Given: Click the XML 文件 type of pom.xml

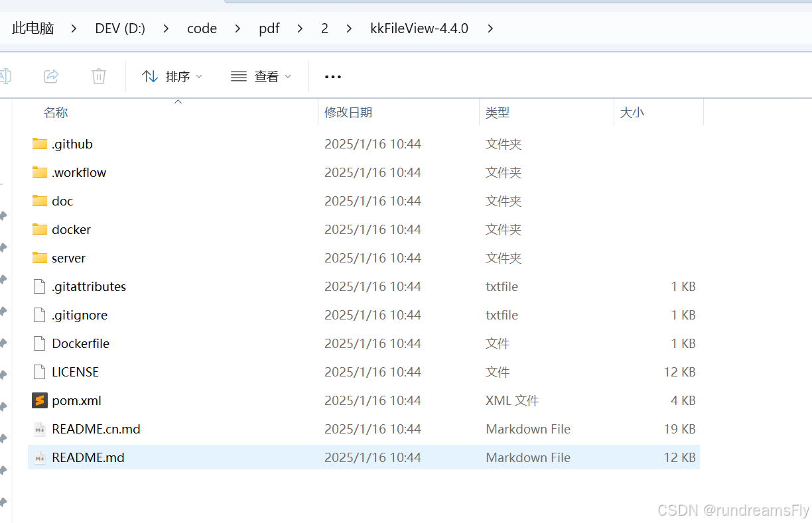Looking at the screenshot, I should pos(512,400).
